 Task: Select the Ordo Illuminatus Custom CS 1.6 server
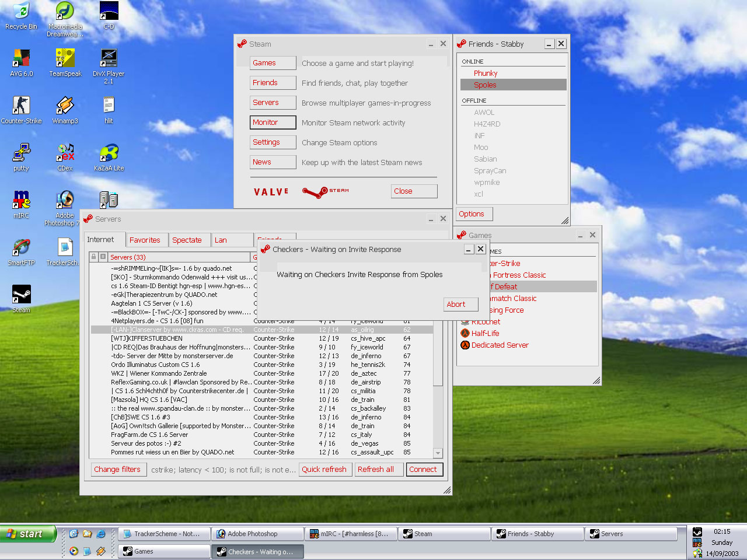coord(262,365)
